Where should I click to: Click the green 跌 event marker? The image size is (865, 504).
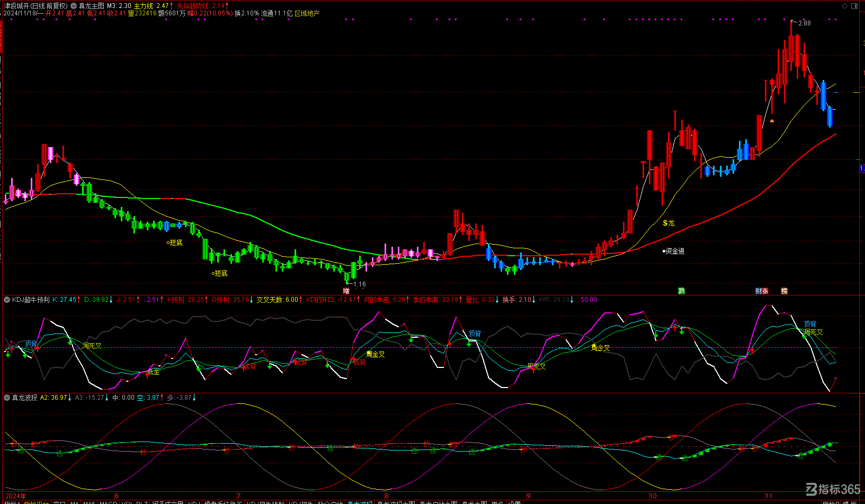pyautogui.click(x=682, y=291)
